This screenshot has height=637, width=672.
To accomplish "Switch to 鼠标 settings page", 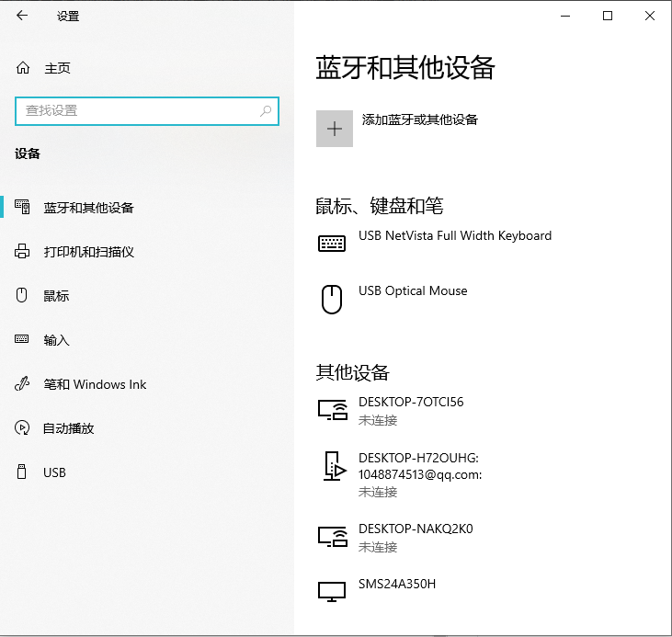I will pos(56,296).
